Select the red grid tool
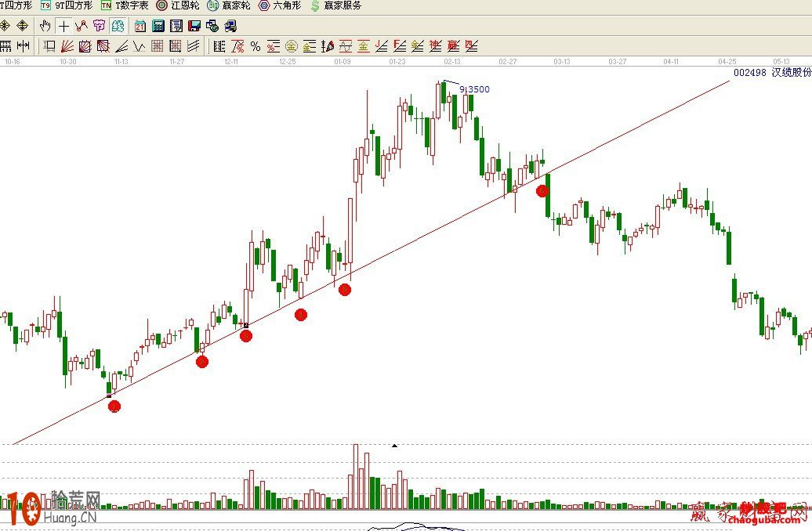The width and height of the screenshot is (812, 531). click(157, 46)
